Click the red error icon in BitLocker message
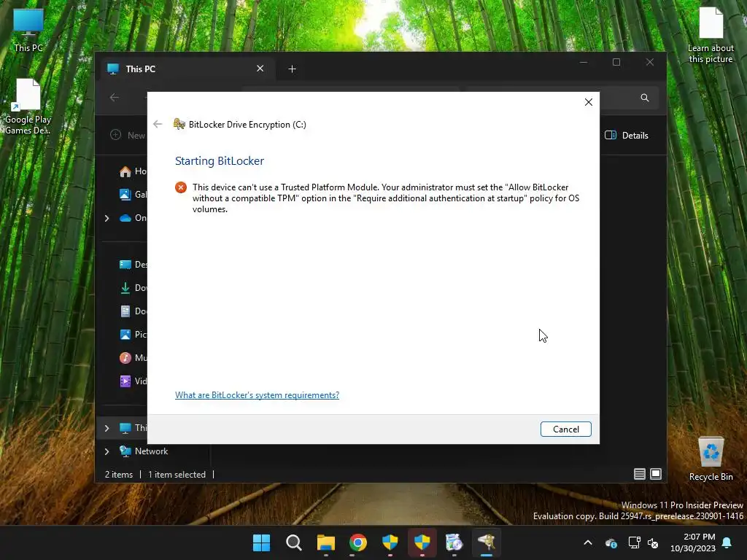 181,187
